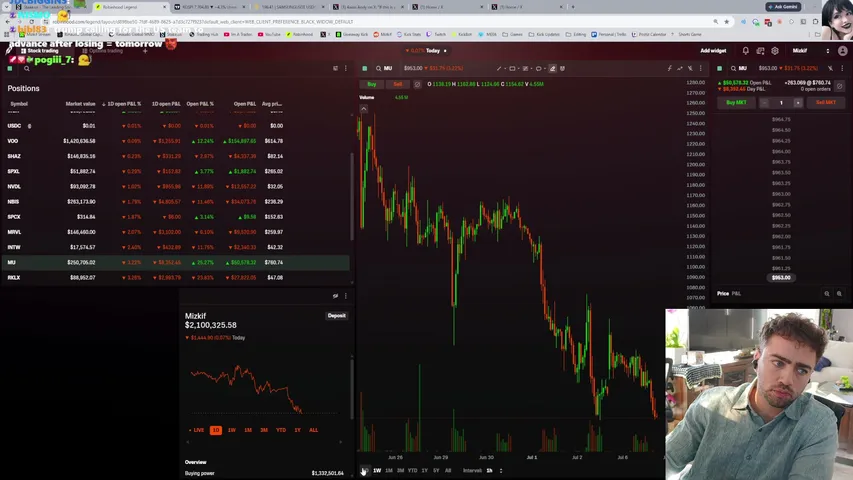Image resolution: width=853 pixels, height=480 pixels.
Task: Open order ladder three-dot menu
Action: click(x=842, y=69)
